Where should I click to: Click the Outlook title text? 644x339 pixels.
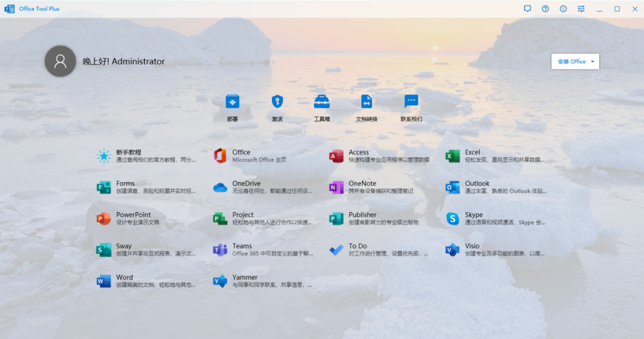pyautogui.click(x=477, y=184)
